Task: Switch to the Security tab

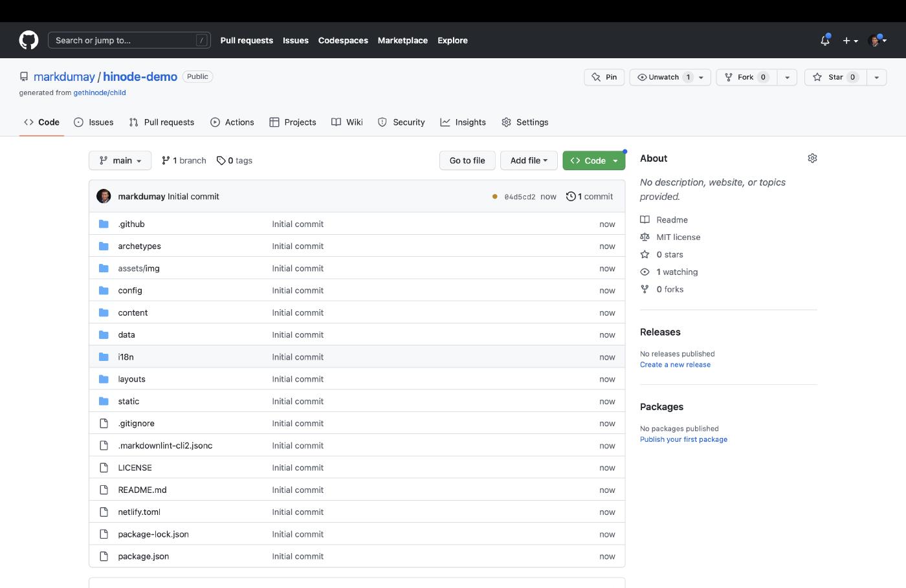Action: [x=401, y=122]
